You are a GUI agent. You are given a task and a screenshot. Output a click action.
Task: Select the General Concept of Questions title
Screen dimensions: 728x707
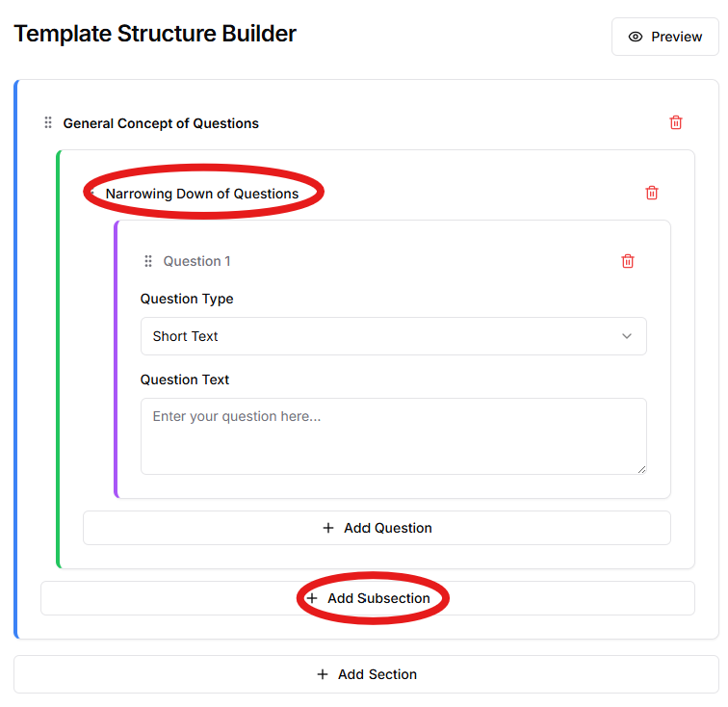pyautogui.click(x=161, y=123)
